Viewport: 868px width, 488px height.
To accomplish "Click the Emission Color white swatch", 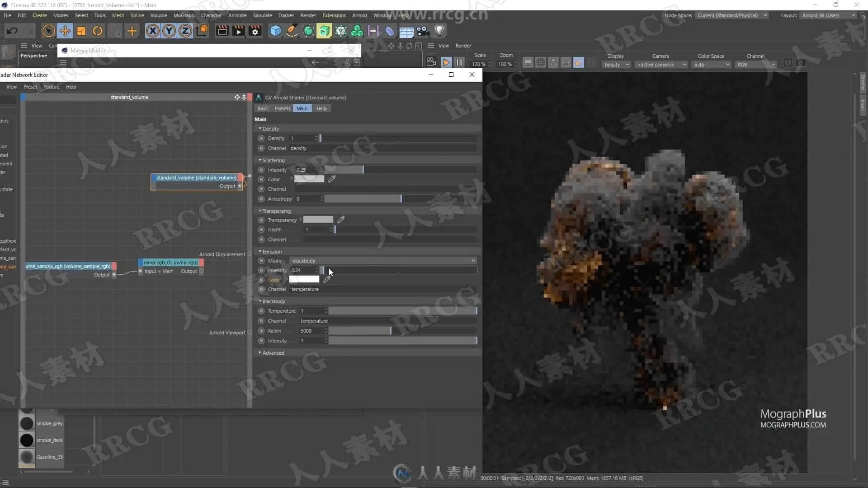I will tap(304, 280).
